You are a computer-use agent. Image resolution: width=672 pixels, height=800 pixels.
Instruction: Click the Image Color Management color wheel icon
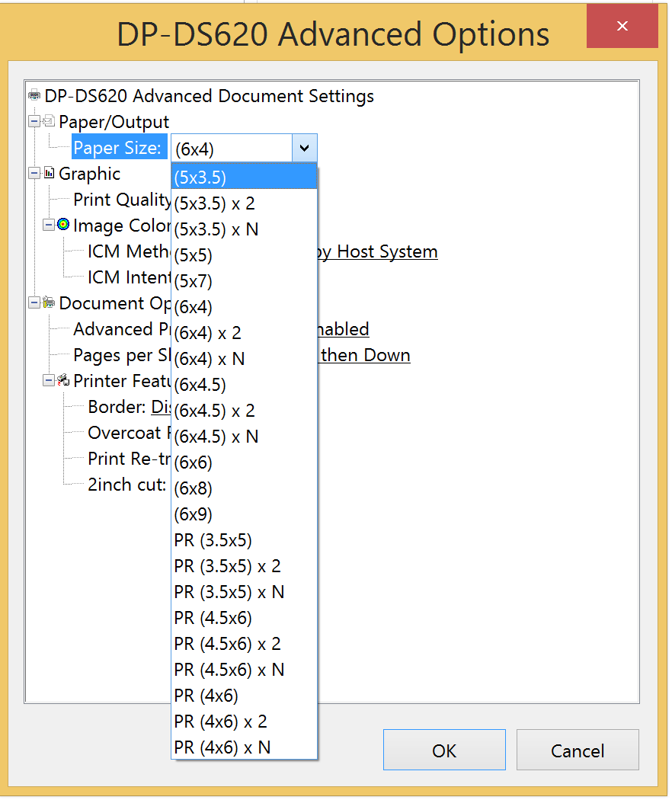tap(63, 225)
